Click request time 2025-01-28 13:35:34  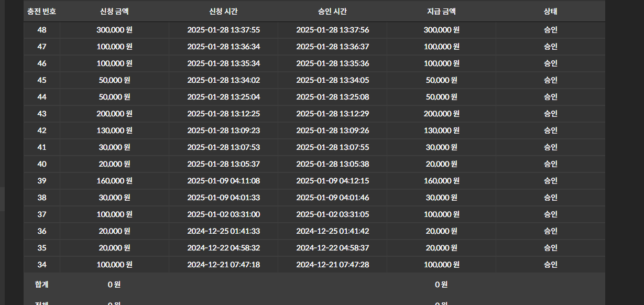[223, 63]
